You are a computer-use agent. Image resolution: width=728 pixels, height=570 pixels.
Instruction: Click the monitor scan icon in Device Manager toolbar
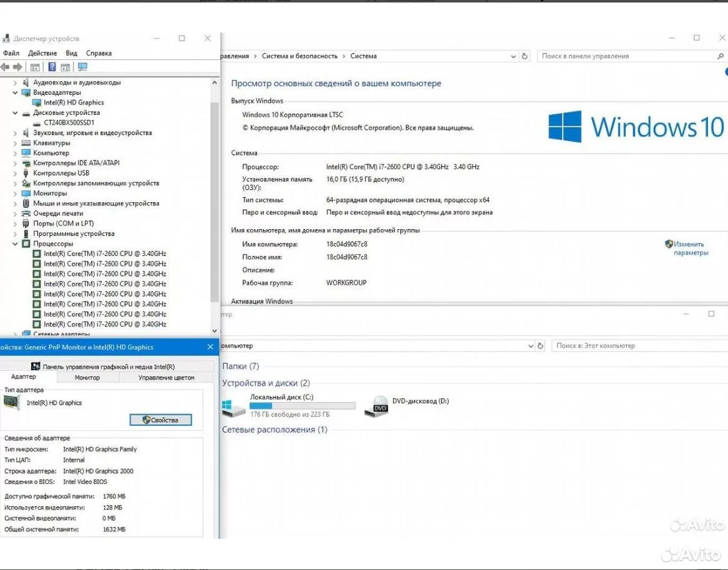(x=82, y=67)
